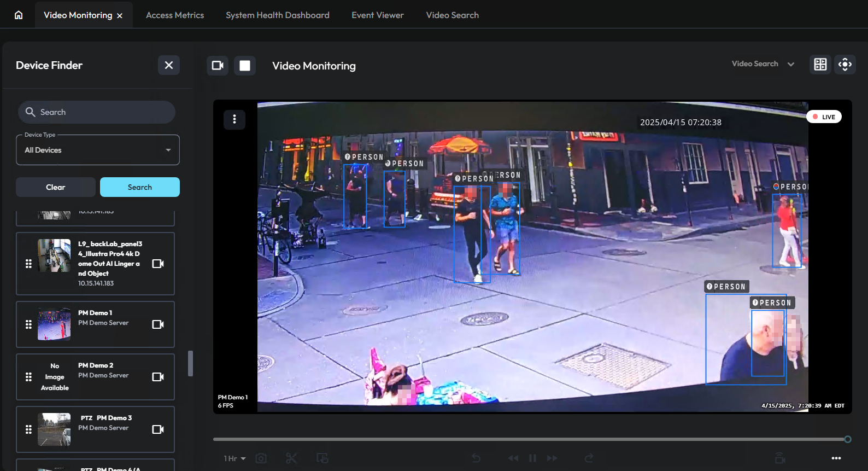Open the Video Search dropdown at top right
The width and height of the screenshot is (868, 471).
[763, 64]
